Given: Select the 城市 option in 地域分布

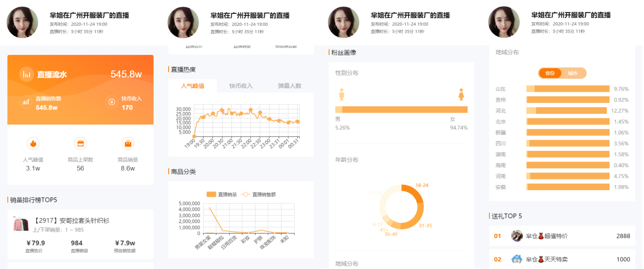Looking at the screenshot, I should pyautogui.click(x=573, y=73).
